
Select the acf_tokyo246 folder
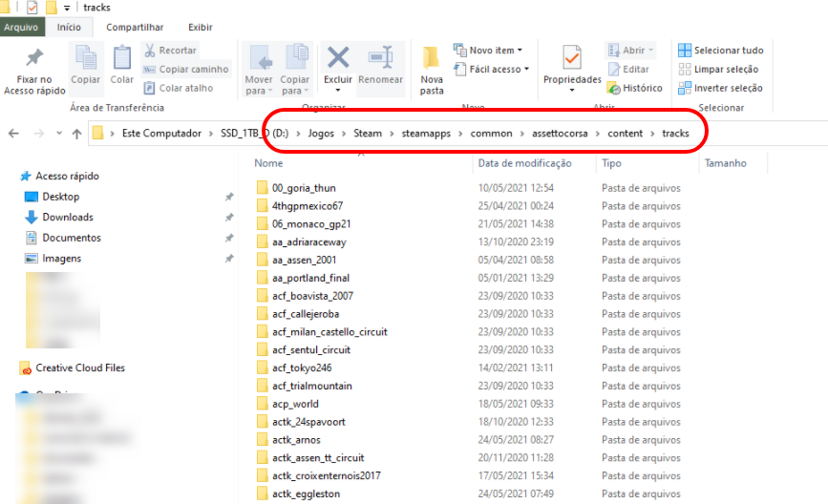click(302, 367)
